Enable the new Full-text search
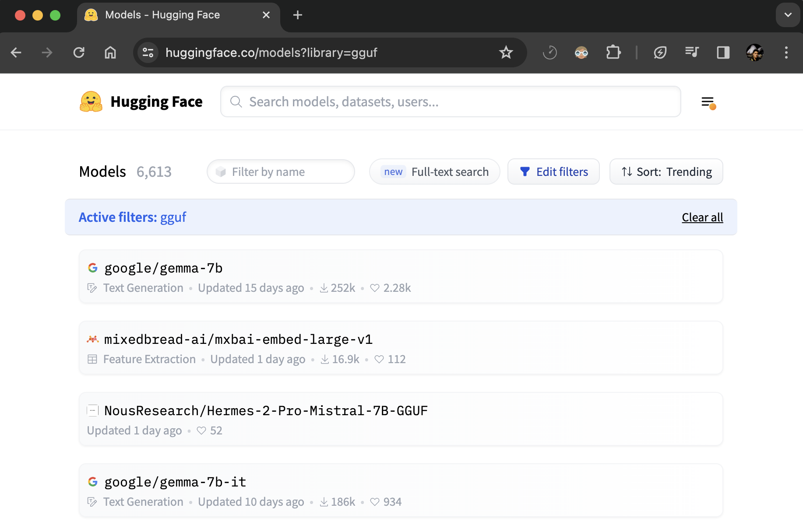The image size is (803, 532). (435, 172)
